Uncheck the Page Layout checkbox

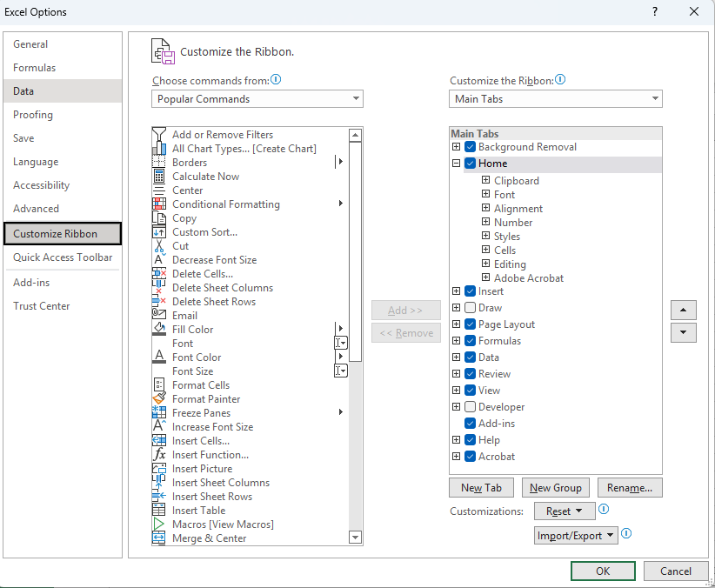(471, 324)
